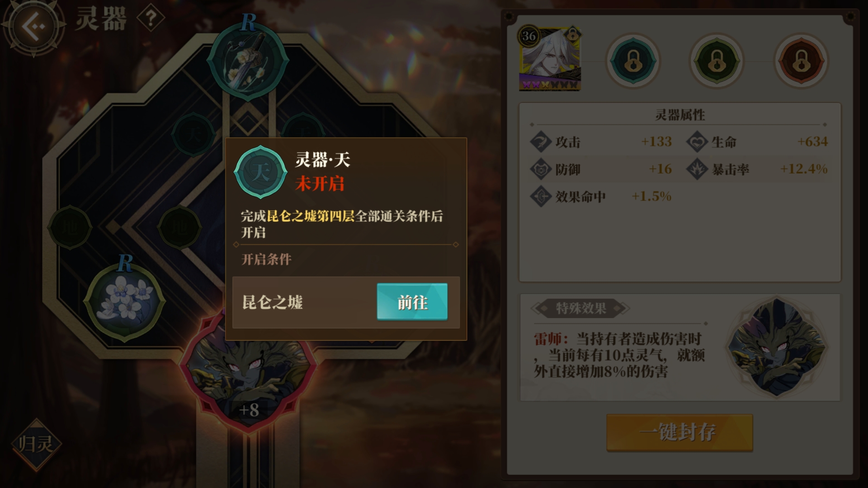Viewport: 868px width, 488px height.
Task: Select the left dimmed 地 slot
Action: tap(70, 227)
